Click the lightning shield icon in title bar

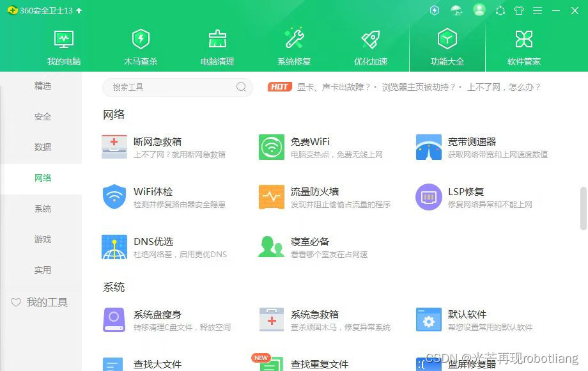[x=435, y=10]
